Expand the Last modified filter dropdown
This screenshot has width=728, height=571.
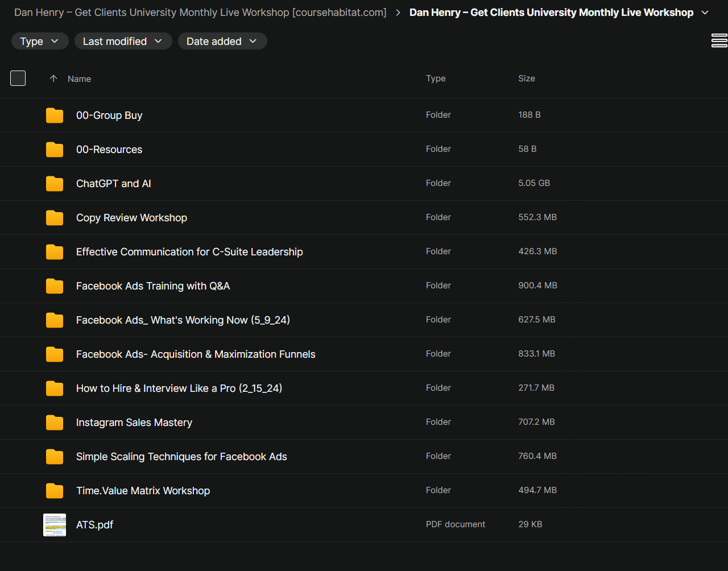[x=123, y=41]
